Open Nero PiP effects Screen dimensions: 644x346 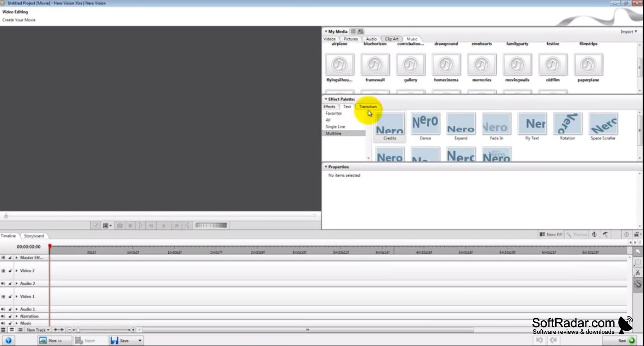551,234
